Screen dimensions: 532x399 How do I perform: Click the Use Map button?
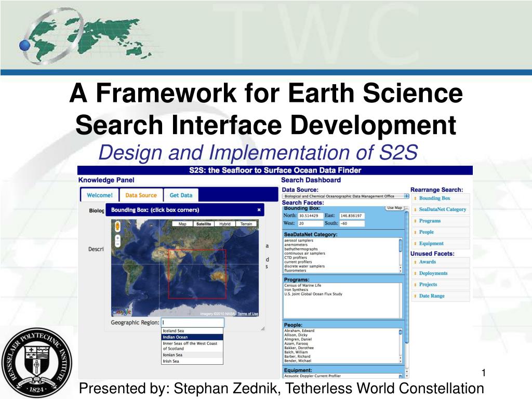click(395, 208)
